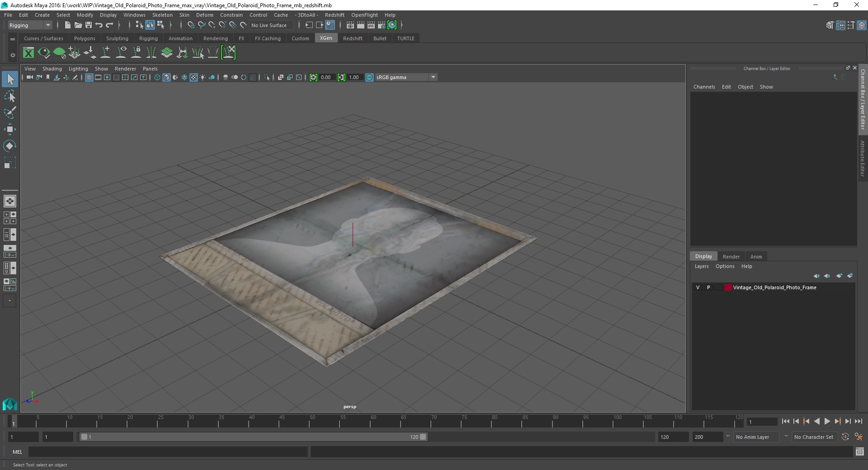Toggle wireframe shading cube in viewport toolbar
The width and height of the screenshot is (868, 470).
click(x=157, y=77)
